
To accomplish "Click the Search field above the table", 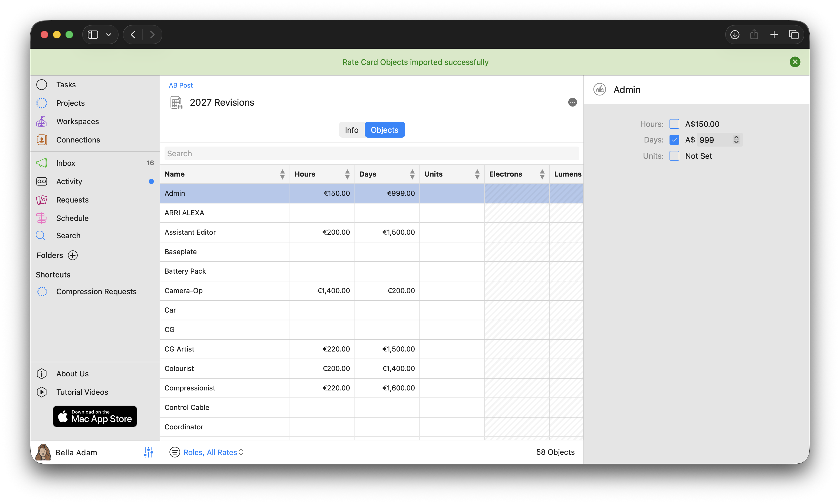I will [x=371, y=154].
